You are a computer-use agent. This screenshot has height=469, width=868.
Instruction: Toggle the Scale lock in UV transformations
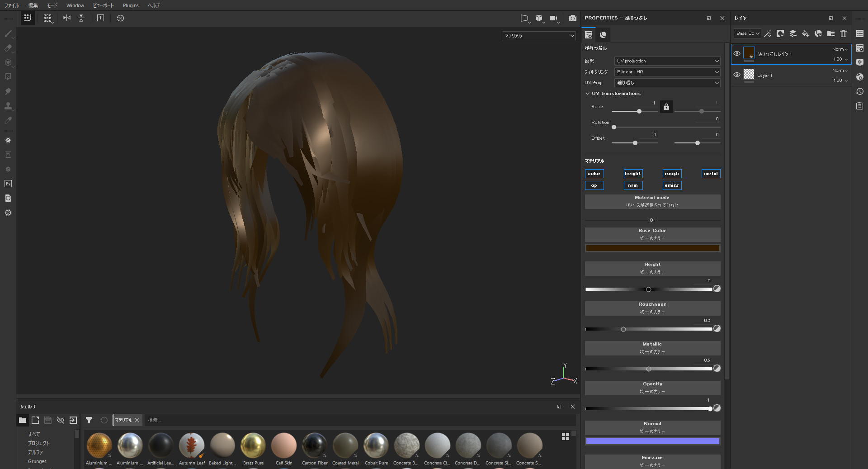tap(666, 107)
